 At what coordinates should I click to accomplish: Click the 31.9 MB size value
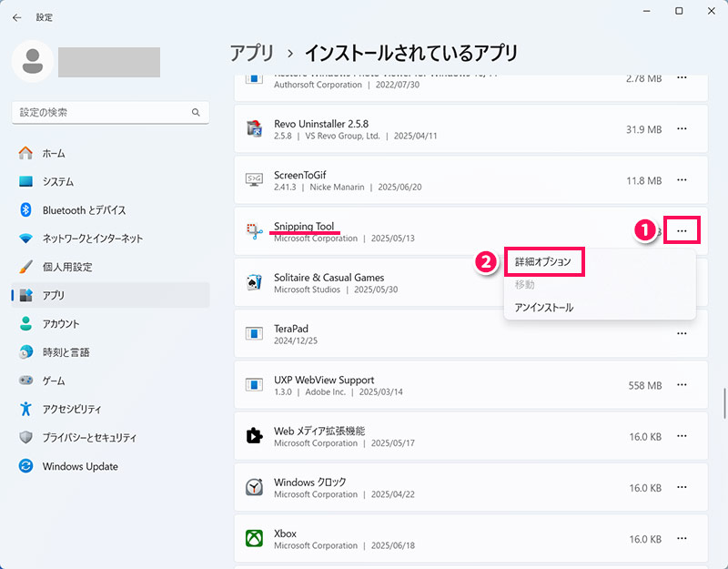[x=643, y=129]
